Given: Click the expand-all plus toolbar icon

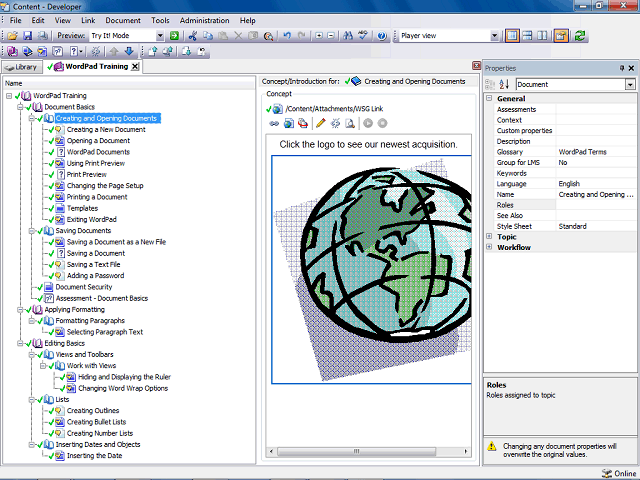Looking at the screenshot, I should click(319, 36).
